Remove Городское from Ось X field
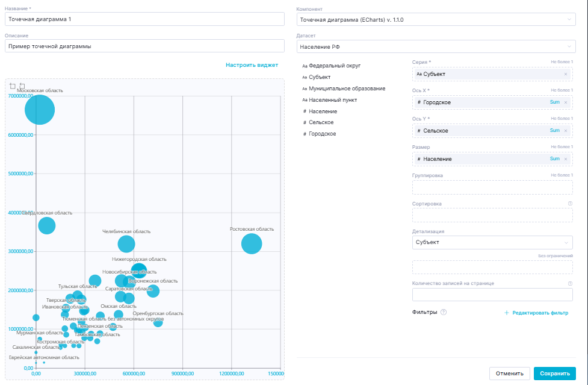The height and width of the screenshot is (385, 588). [566, 102]
